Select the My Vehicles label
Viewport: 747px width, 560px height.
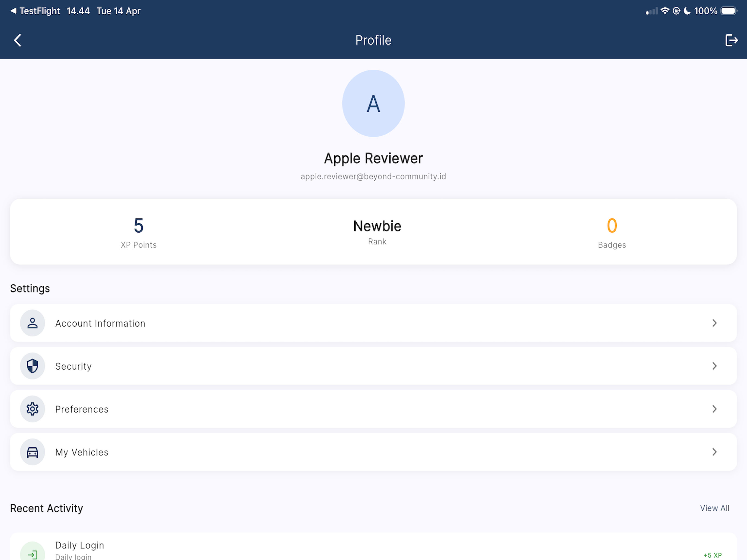coord(82,452)
